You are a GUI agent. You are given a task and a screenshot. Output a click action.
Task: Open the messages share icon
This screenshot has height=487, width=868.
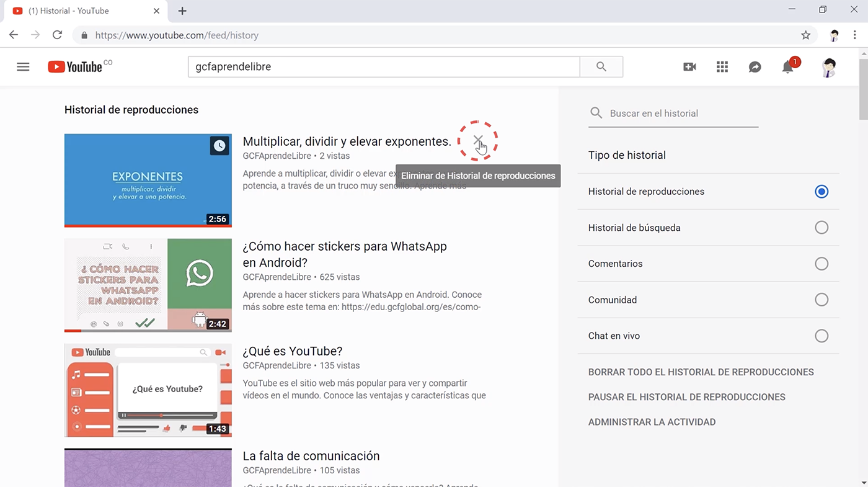click(x=755, y=67)
